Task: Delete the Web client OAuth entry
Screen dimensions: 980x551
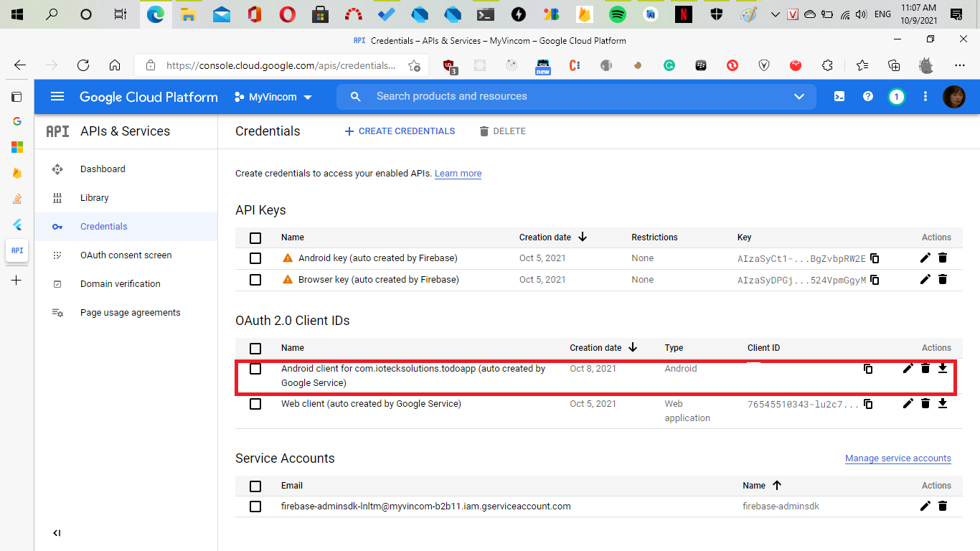Action: pyautogui.click(x=925, y=404)
